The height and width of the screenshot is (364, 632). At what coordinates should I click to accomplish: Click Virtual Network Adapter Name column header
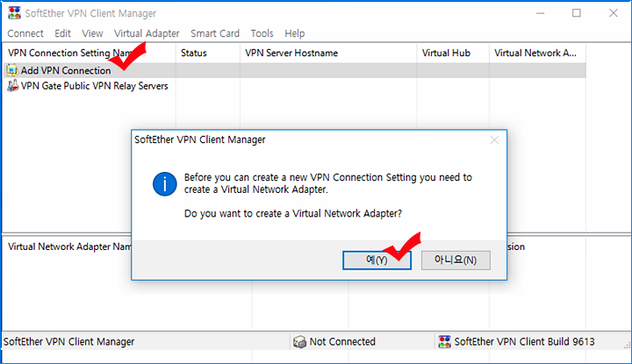pyautogui.click(x=70, y=246)
